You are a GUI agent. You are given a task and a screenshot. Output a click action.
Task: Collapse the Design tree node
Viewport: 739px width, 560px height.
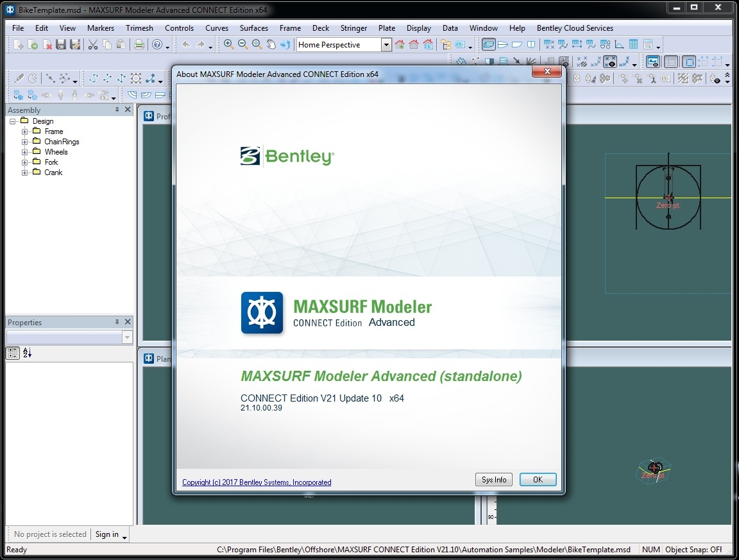point(13,121)
